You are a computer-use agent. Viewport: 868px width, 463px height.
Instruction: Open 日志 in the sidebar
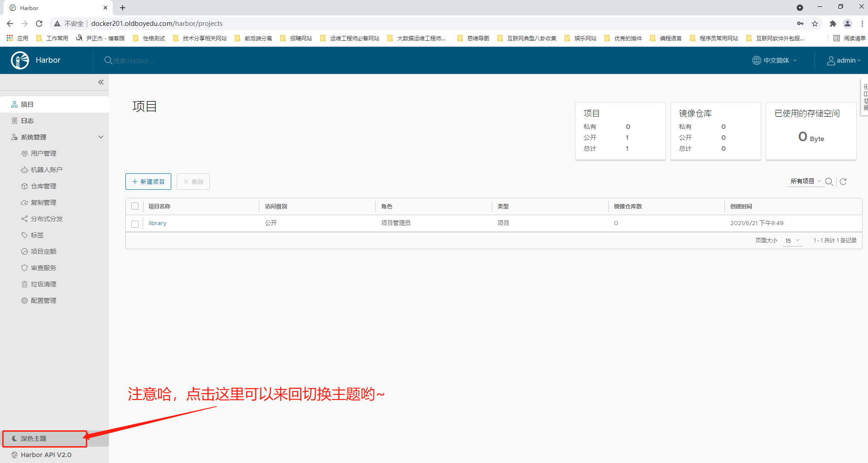tap(27, 121)
